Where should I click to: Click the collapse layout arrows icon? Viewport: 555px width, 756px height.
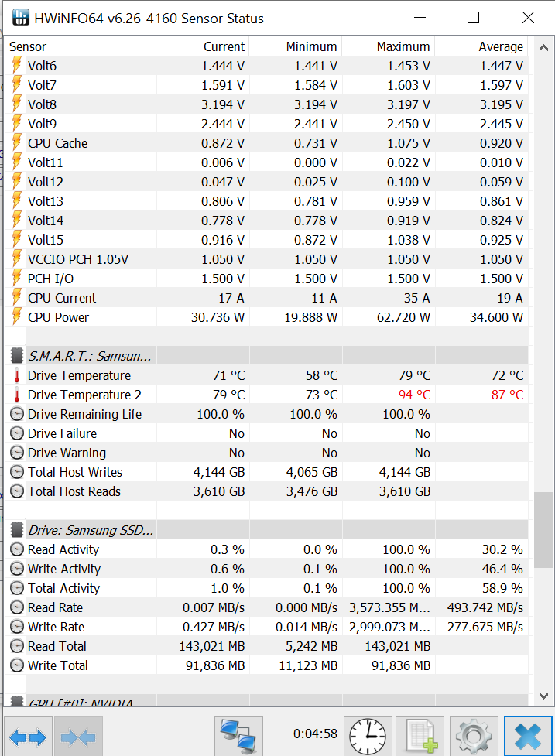coord(77,736)
